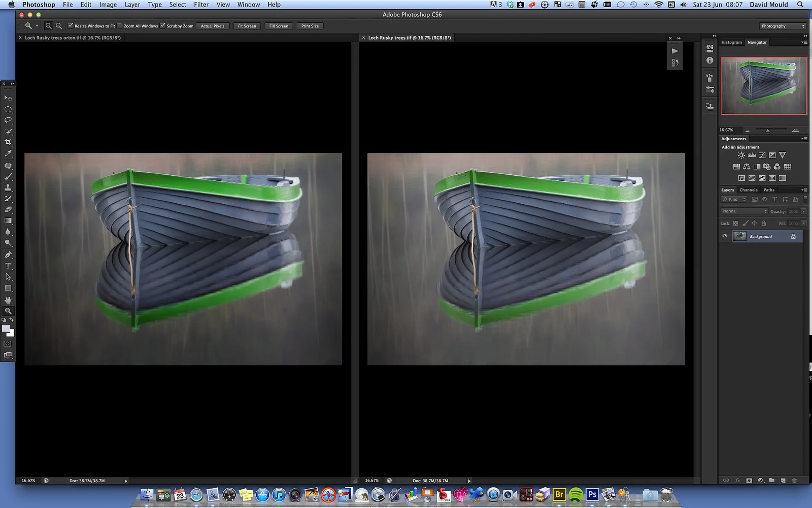Open the Fill slider dropdown arrow
The height and width of the screenshot is (508, 812).
tap(804, 223)
